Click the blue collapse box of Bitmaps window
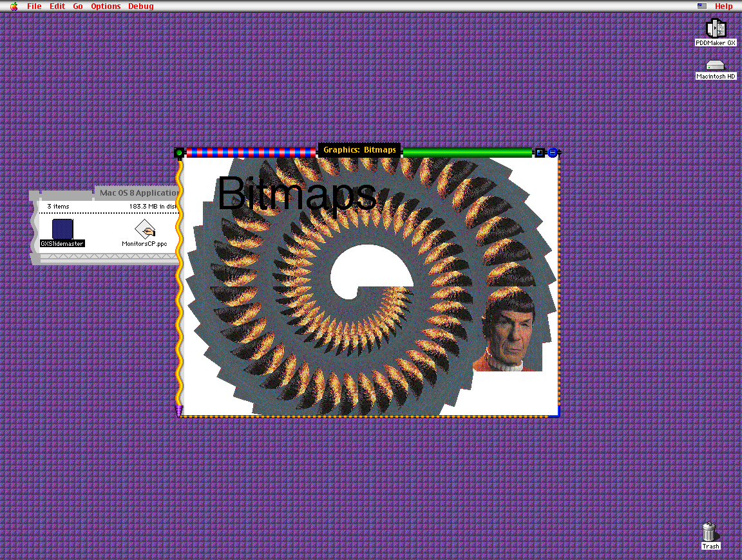The image size is (742, 560). (552, 153)
